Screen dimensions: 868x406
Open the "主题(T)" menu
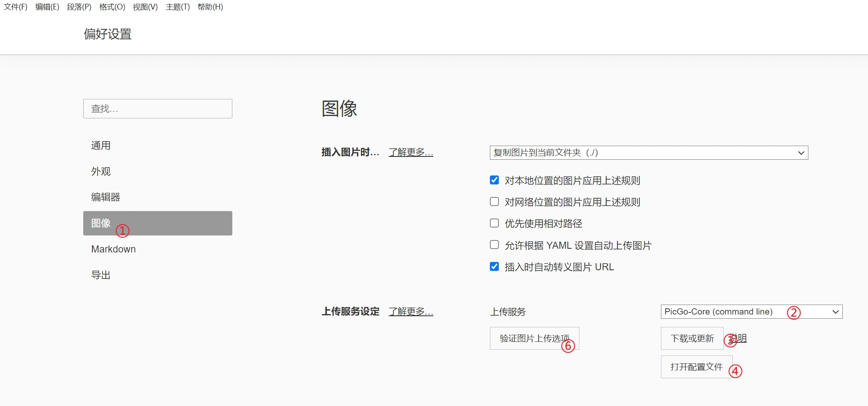pos(178,7)
